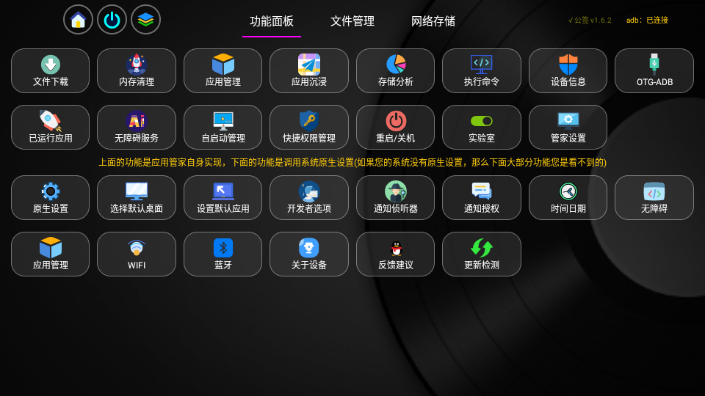
Task: Switch to 网络存储 tab
Action: coord(433,21)
